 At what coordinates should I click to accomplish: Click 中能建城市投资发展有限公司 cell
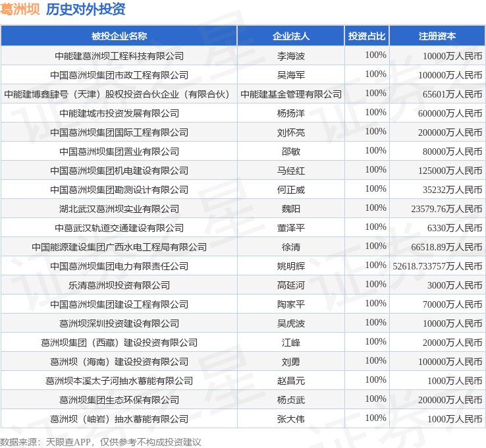click(x=119, y=113)
